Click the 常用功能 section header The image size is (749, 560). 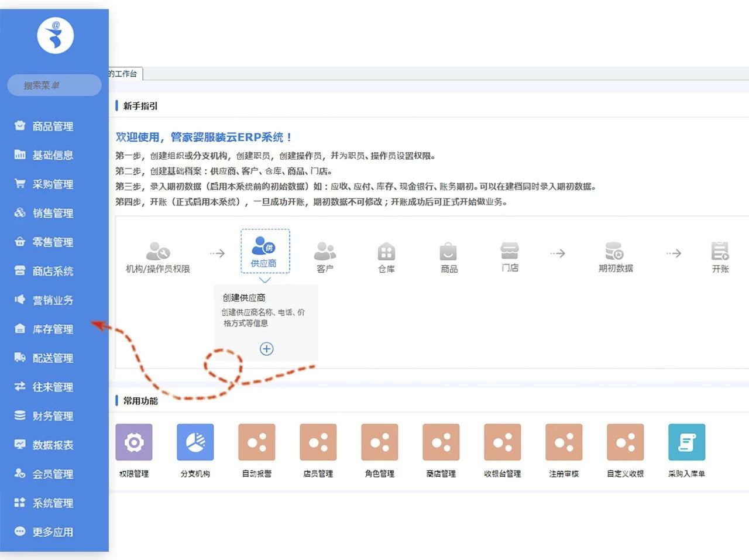[x=140, y=401]
